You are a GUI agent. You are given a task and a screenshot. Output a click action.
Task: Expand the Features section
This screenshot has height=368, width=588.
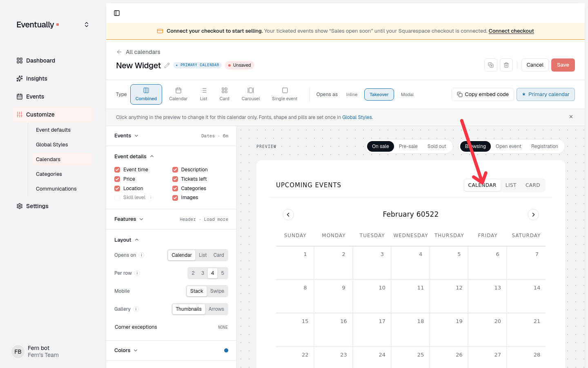129,219
